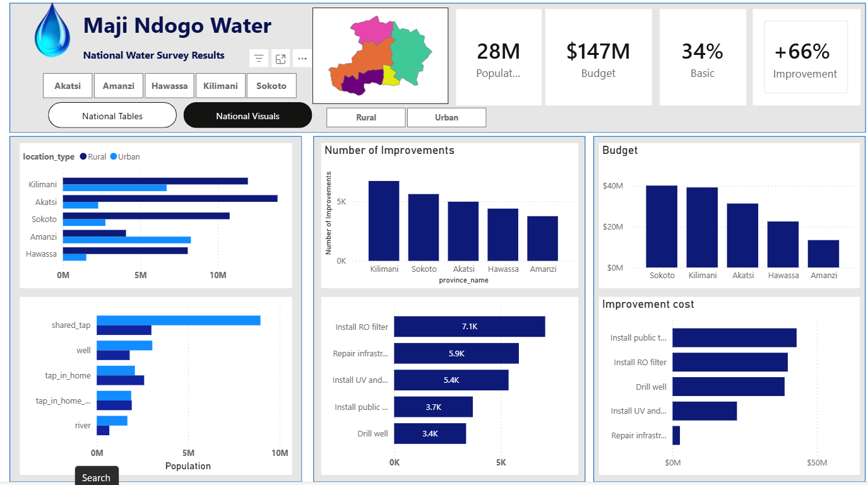Open the more options ellipsis icon
Screen dimensions: 868x485
pyautogui.click(x=302, y=59)
